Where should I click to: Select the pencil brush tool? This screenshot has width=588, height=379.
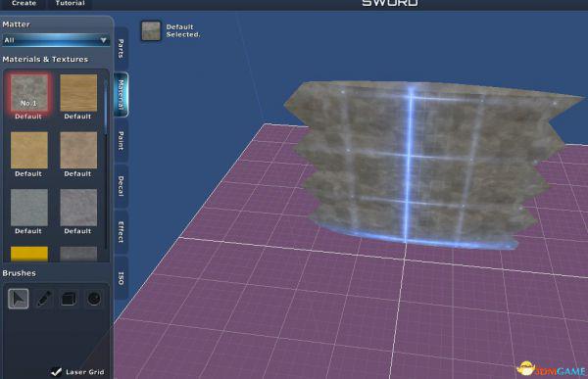(x=43, y=299)
